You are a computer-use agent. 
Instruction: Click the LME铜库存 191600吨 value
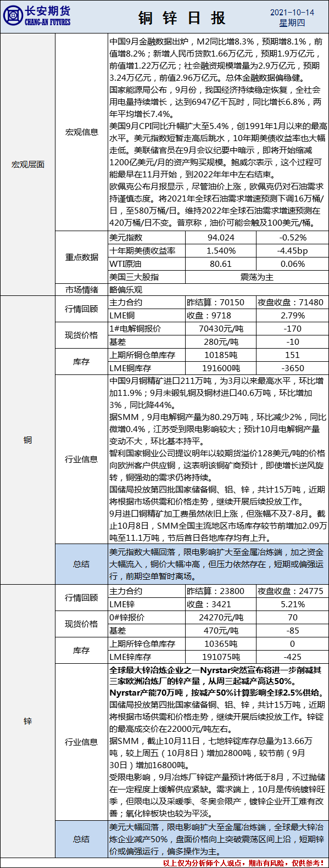point(221,368)
